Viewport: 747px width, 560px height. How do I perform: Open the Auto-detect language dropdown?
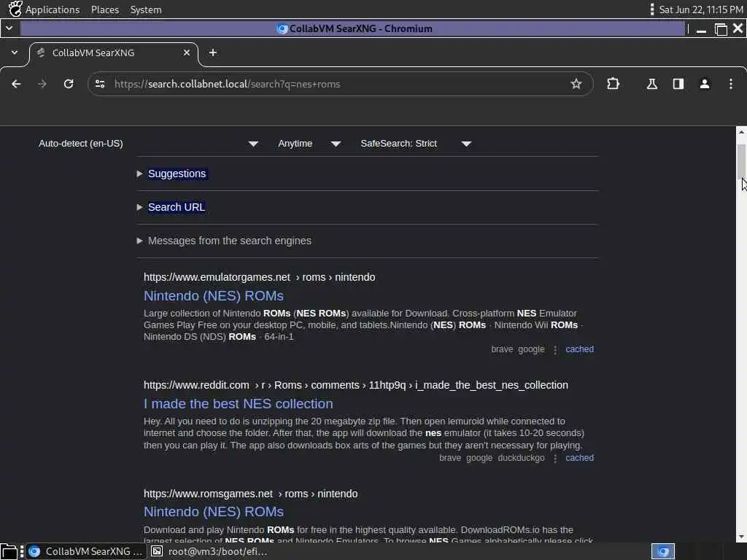click(149, 144)
